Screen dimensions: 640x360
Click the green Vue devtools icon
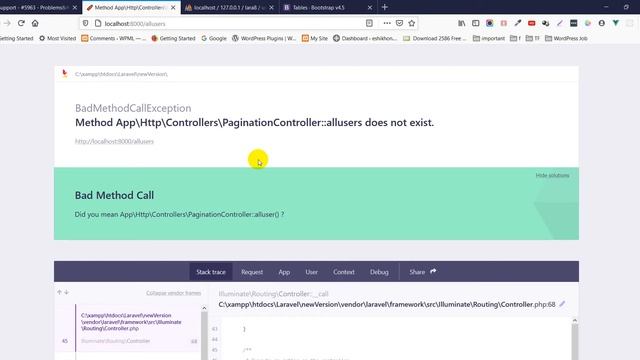[616, 23]
